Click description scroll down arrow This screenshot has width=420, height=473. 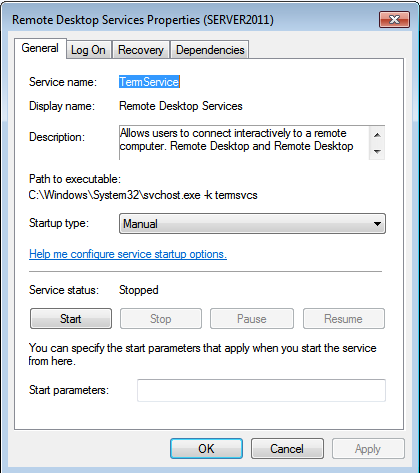tap(377, 151)
